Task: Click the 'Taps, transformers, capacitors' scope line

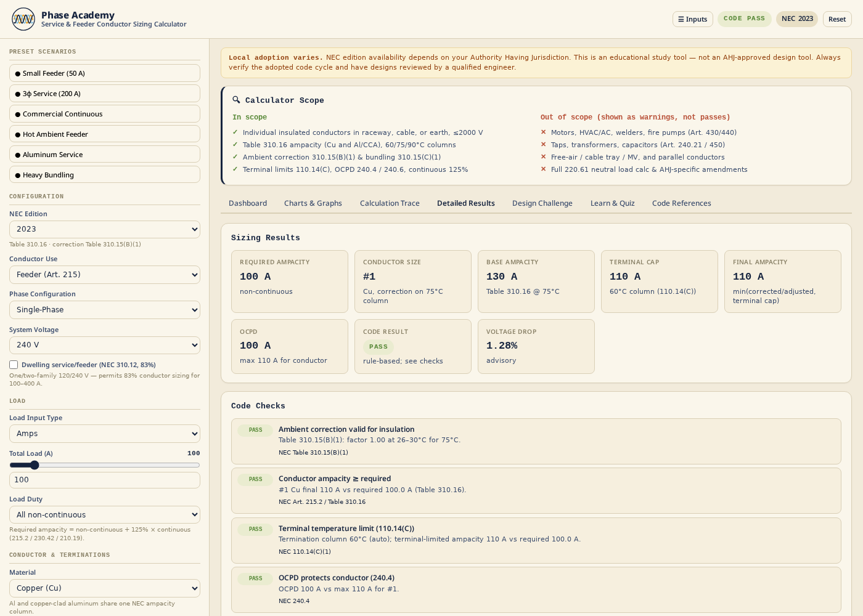Action: pos(638,145)
